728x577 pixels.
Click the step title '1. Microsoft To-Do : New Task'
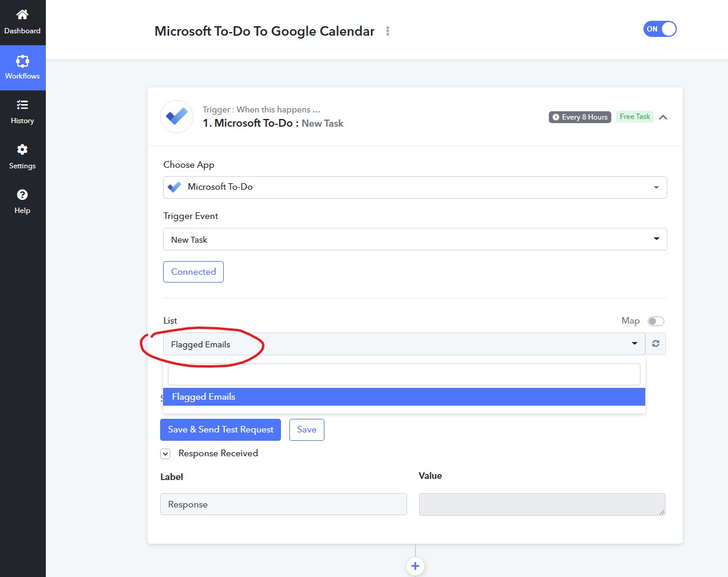tap(273, 123)
